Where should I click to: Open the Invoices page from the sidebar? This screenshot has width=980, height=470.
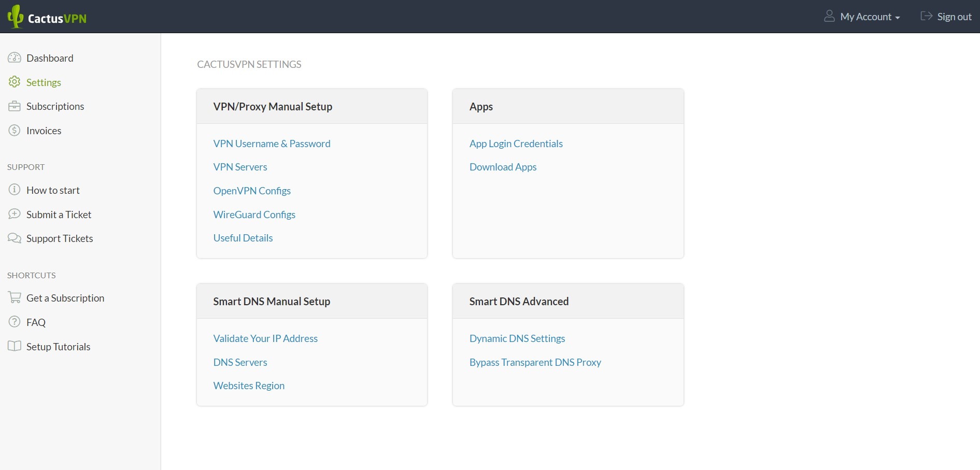pyautogui.click(x=44, y=131)
